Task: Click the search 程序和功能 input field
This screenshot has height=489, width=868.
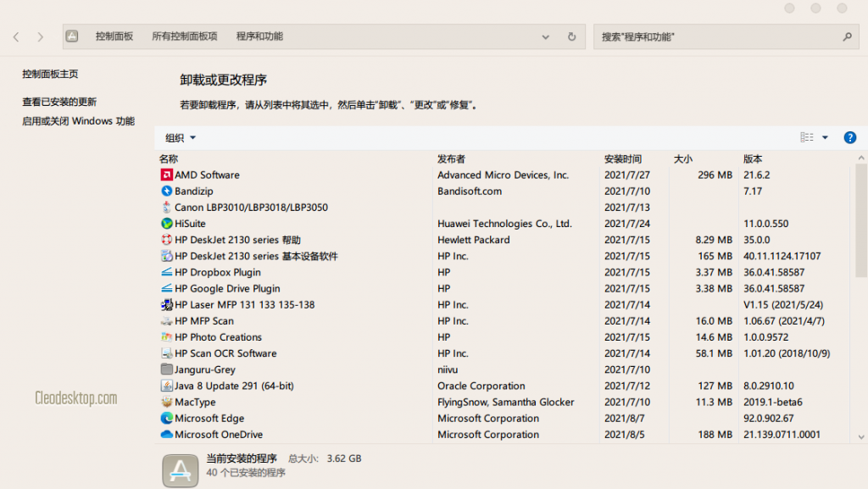Action: [x=726, y=36]
